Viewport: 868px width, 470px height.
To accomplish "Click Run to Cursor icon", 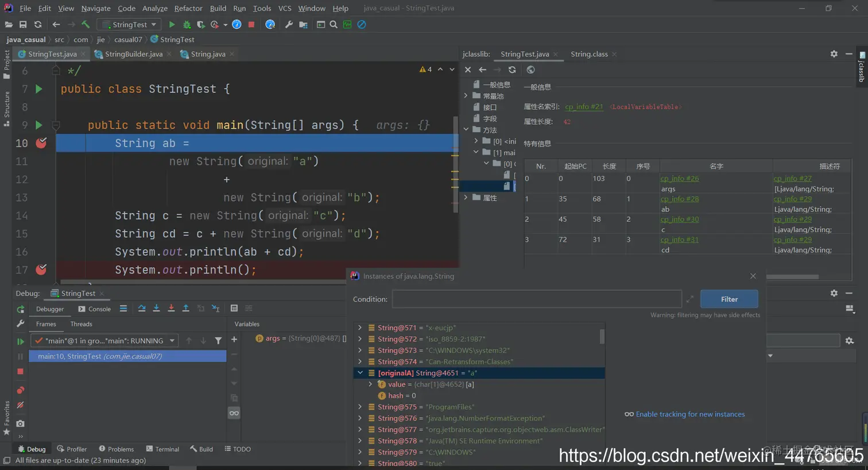I will pos(215,309).
